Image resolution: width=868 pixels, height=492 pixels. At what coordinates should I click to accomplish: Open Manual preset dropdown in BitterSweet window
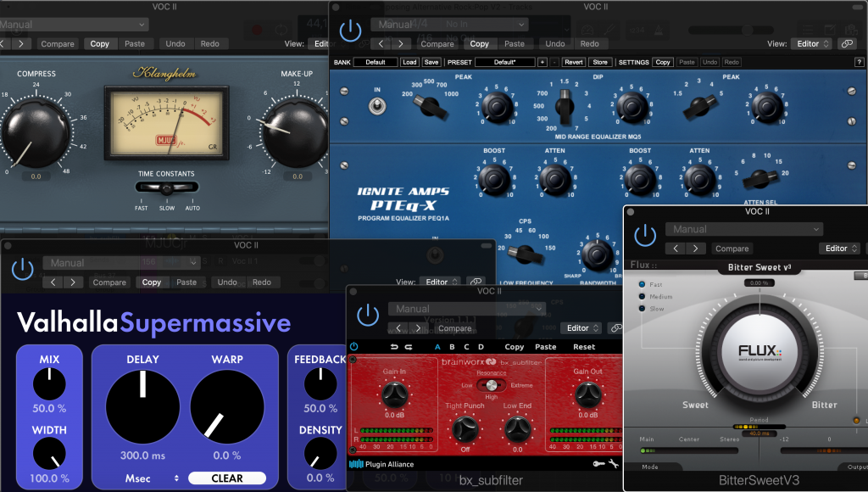pos(744,229)
